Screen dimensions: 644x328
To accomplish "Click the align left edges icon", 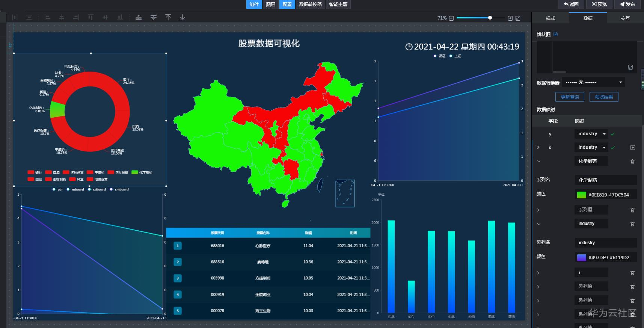I will [x=47, y=17].
